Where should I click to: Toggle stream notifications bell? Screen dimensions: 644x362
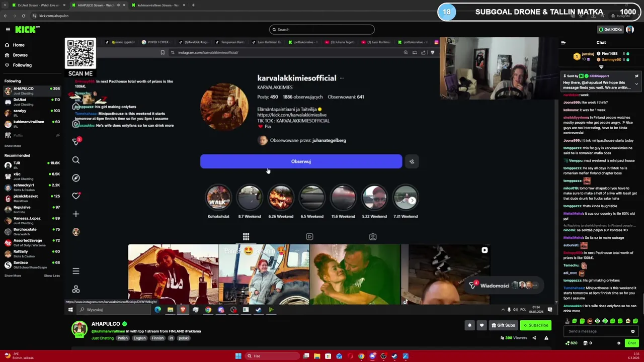(469, 325)
